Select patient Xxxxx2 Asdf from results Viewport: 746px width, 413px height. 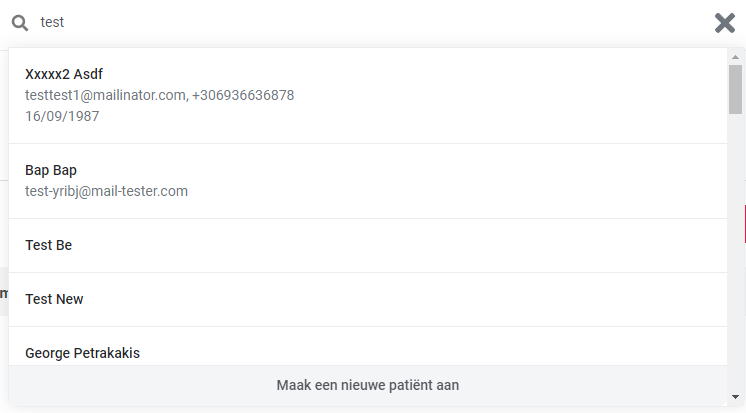368,95
